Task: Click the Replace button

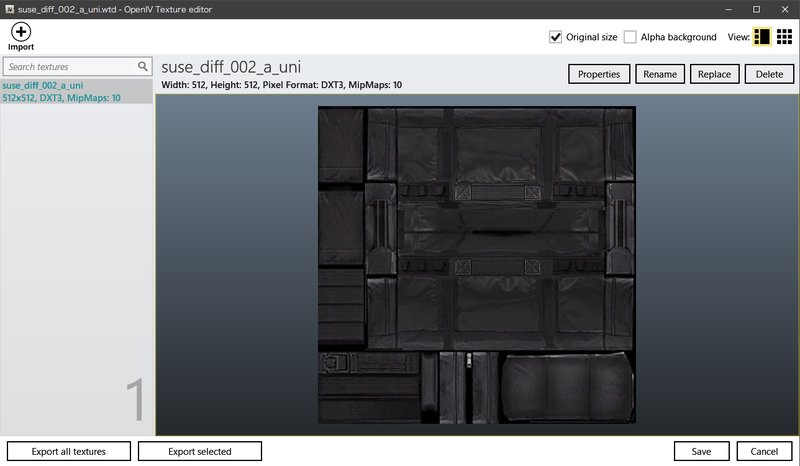Action: (714, 74)
